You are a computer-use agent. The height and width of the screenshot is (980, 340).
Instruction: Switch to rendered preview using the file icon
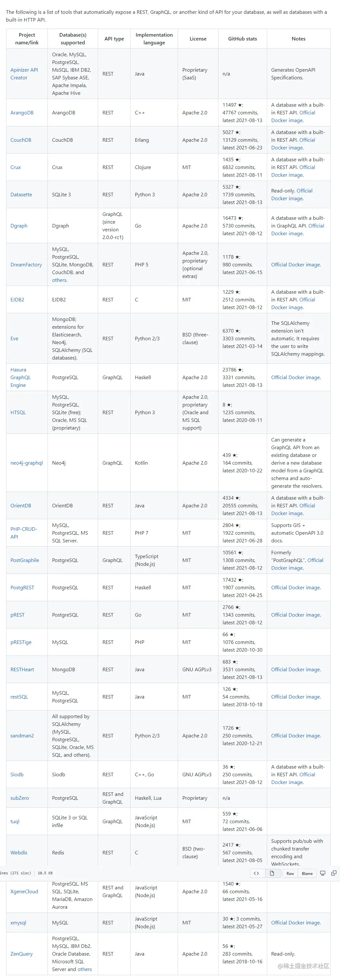pyautogui.click(x=272, y=873)
